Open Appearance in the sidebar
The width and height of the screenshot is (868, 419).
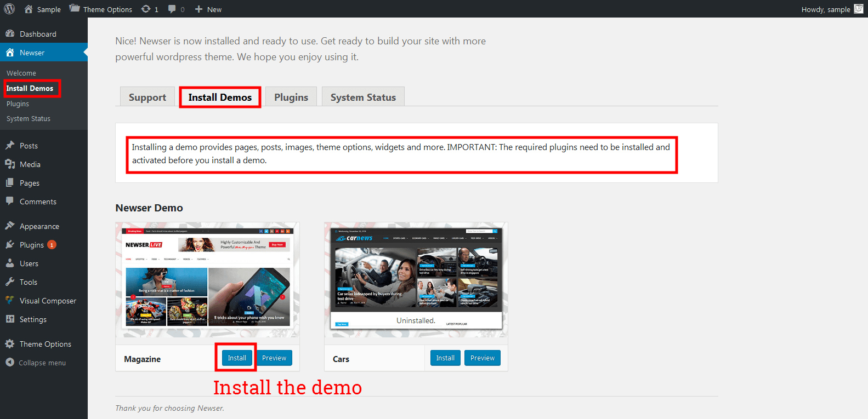[39, 226]
